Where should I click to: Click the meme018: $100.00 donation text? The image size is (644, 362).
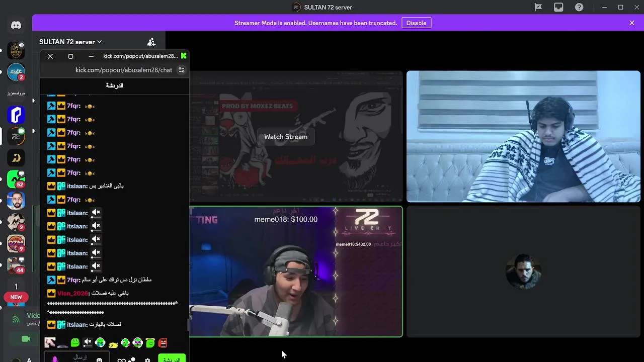click(286, 219)
